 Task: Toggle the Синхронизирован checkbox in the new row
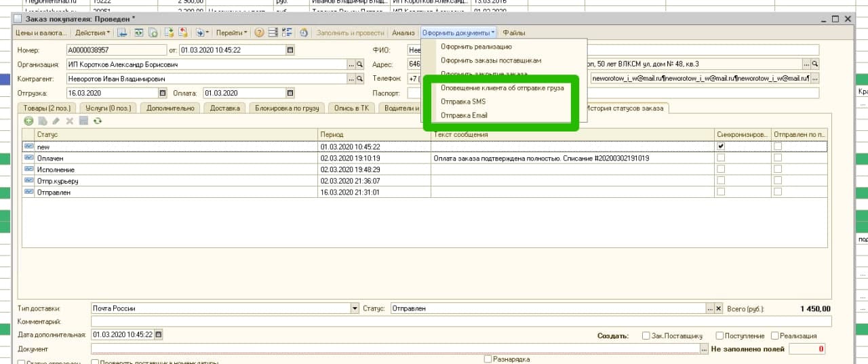point(721,146)
